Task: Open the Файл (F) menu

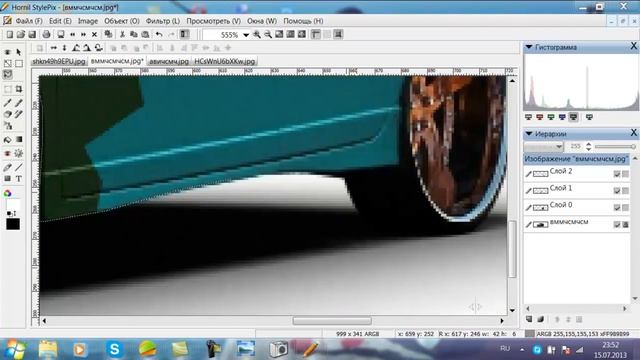Action: (29, 21)
